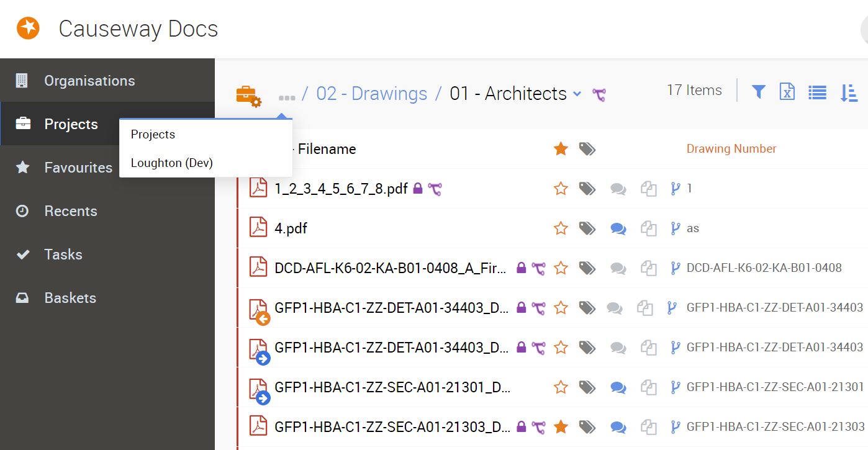Open tags for 1_2_3_4_5_6_7_8.pdf

coord(587,188)
